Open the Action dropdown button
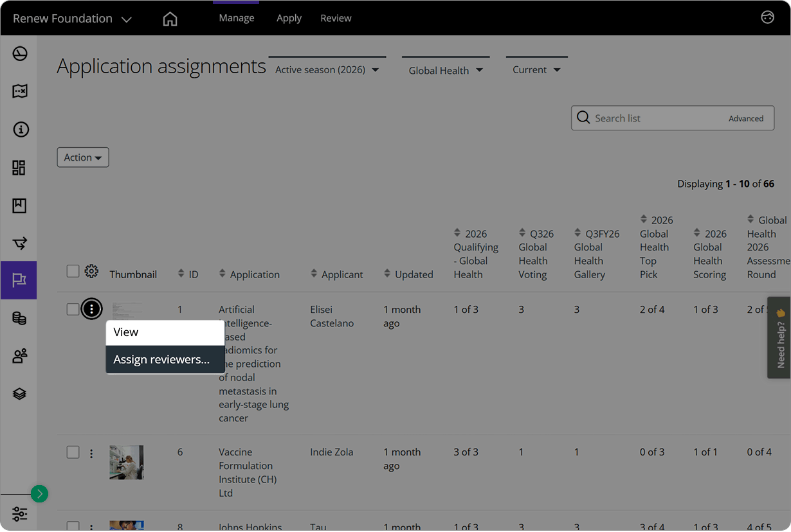Screen dimensions: 791x532 pos(83,157)
